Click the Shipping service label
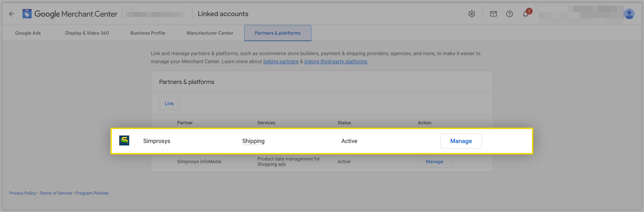 [253, 141]
